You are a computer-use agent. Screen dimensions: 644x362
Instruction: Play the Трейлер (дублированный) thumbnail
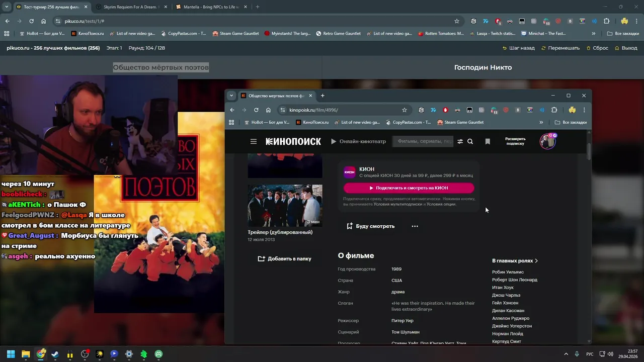(x=285, y=206)
